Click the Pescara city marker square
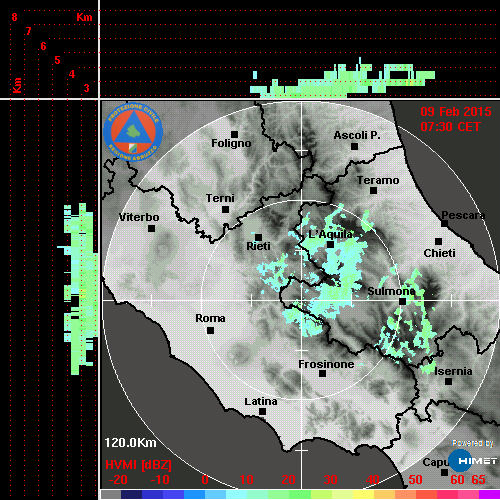 (444, 223)
